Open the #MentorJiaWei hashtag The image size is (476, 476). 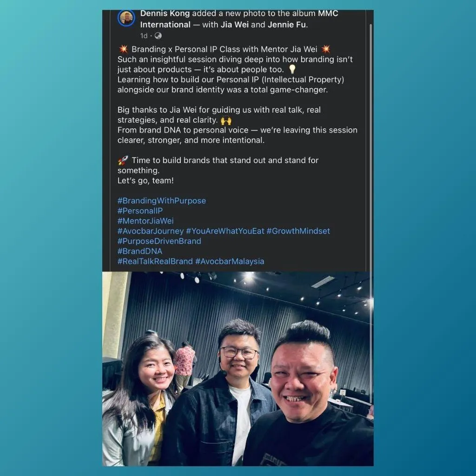pyautogui.click(x=145, y=221)
